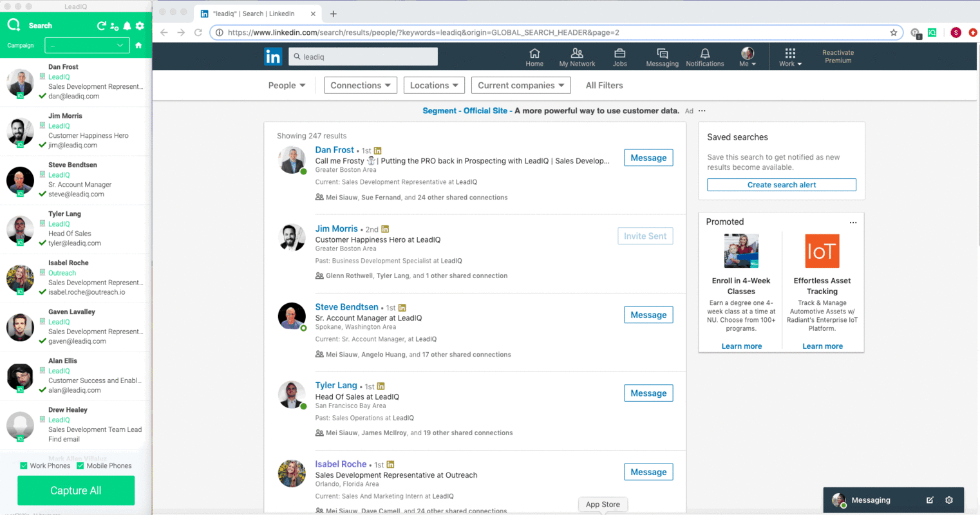Click Create search alert under Saved searches
The width and height of the screenshot is (980, 515).
781,185
